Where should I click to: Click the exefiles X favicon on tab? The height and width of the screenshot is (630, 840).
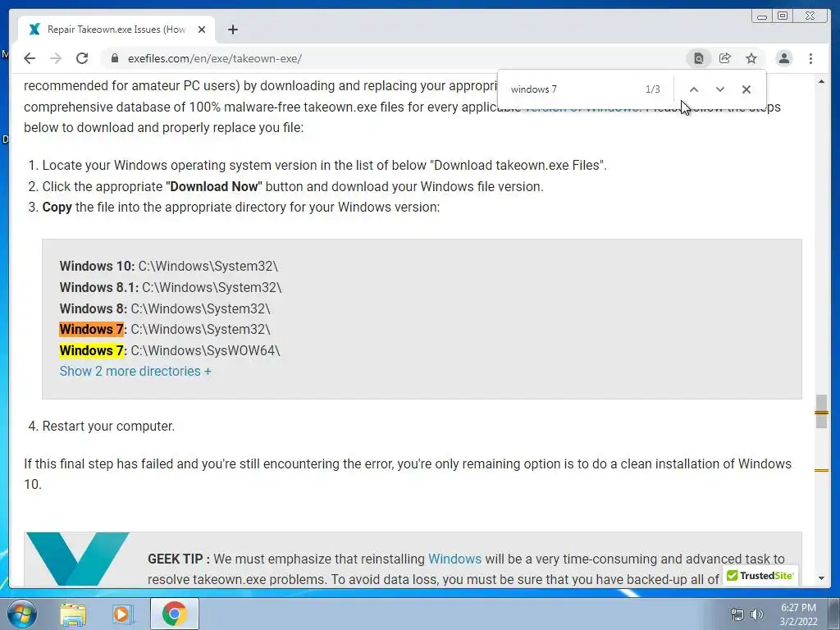34,30
